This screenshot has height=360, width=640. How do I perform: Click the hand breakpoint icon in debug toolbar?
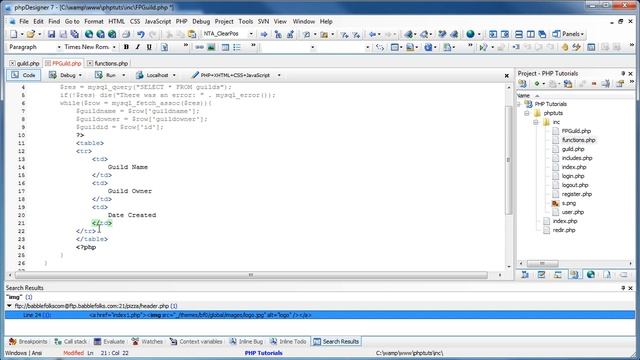565,47
